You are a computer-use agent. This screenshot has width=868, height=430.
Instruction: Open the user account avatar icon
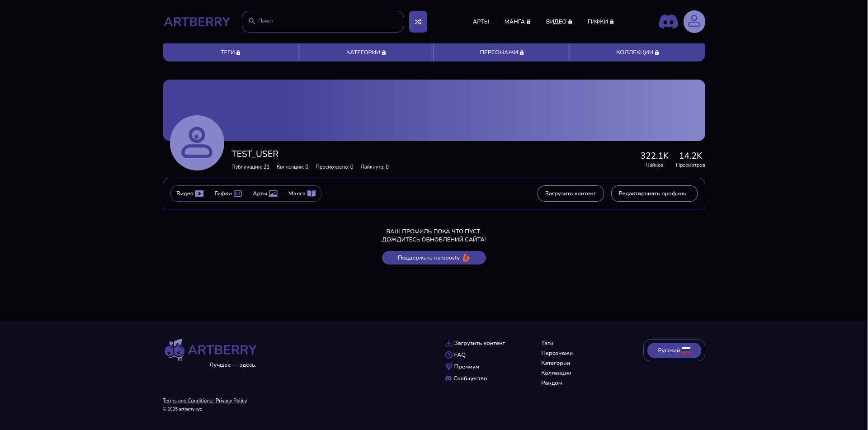point(694,22)
